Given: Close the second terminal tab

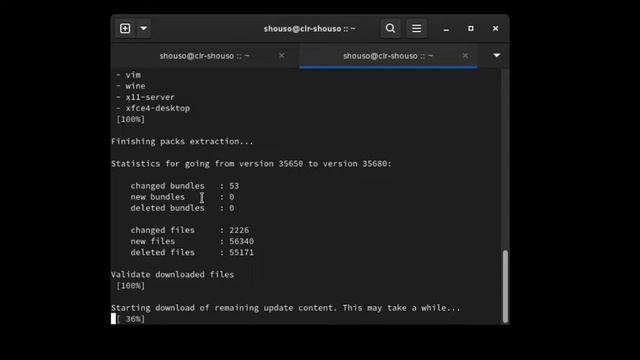Looking at the screenshot, I should point(465,56).
